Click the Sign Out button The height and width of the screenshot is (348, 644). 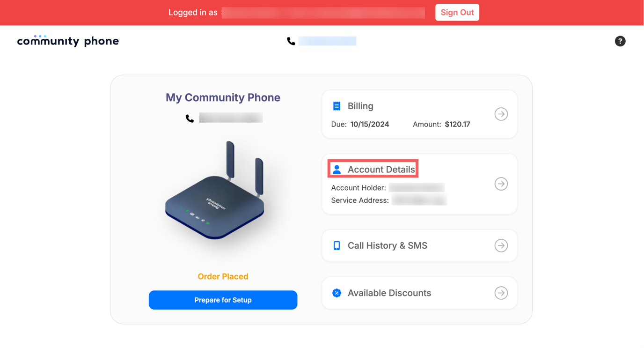click(x=457, y=12)
